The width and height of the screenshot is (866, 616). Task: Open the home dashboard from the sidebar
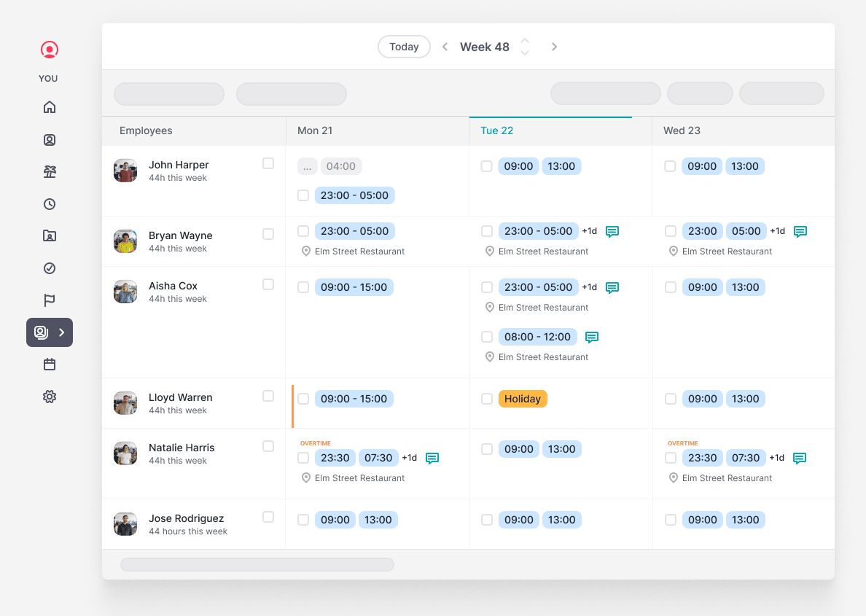49,107
